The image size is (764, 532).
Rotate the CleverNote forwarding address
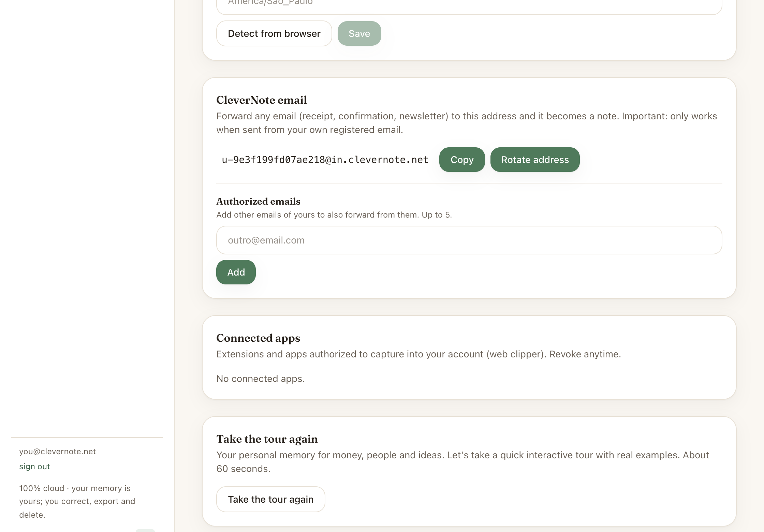tap(535, 160)
